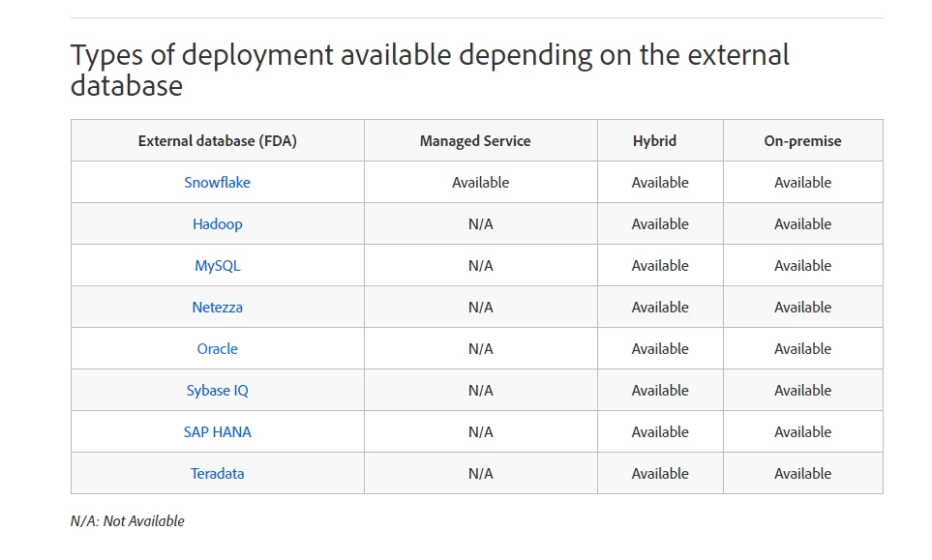Select Snowflake's Managed Service Available cell

coord(480,182)
